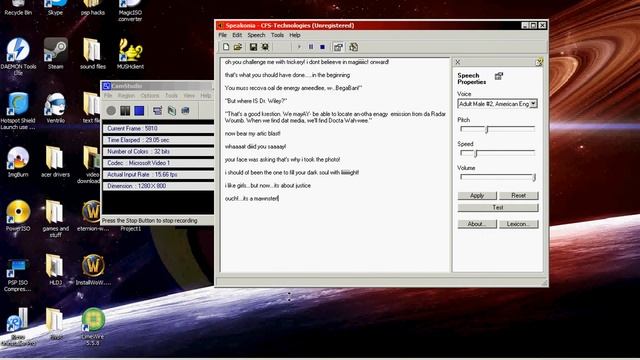Open Speakonia Edit menu
Image resolution: width=640 pixels, height=360 pixels.
(x=237, y=35)
